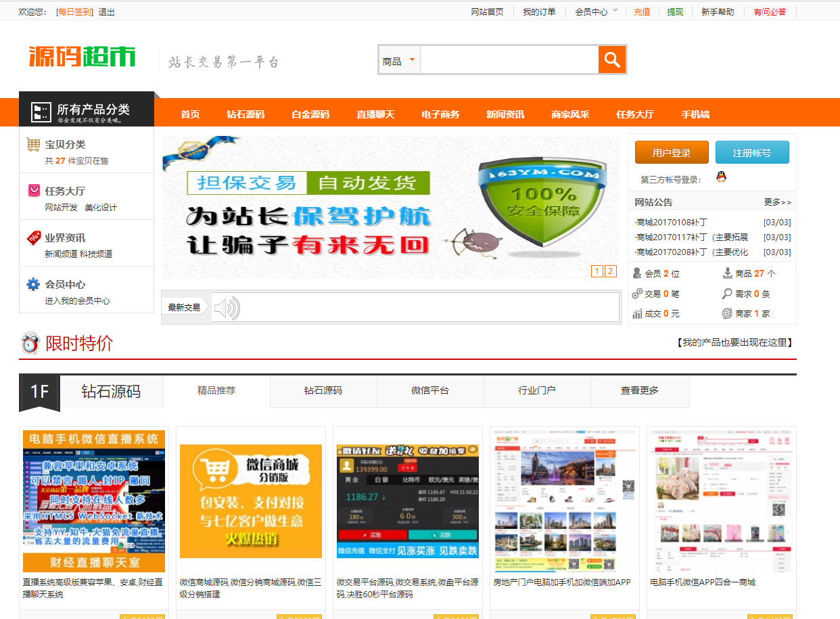Click the 注册帐号 button
This screenshot has height=619, width=840.
click(752, 152)
